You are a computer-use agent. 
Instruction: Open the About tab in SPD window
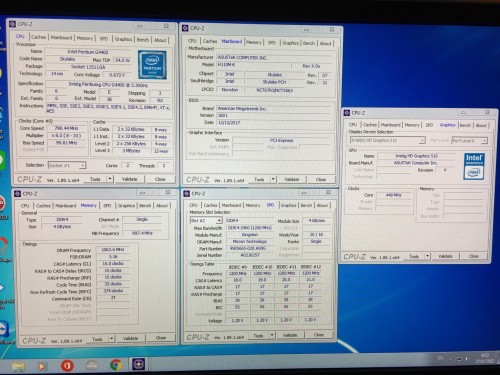(x=322, y=205)
